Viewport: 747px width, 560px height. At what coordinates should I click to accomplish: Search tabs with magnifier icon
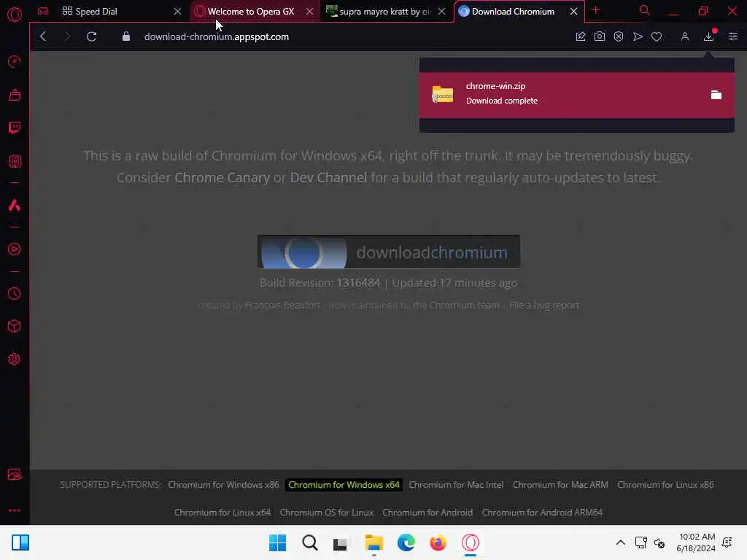click(645, 10)
